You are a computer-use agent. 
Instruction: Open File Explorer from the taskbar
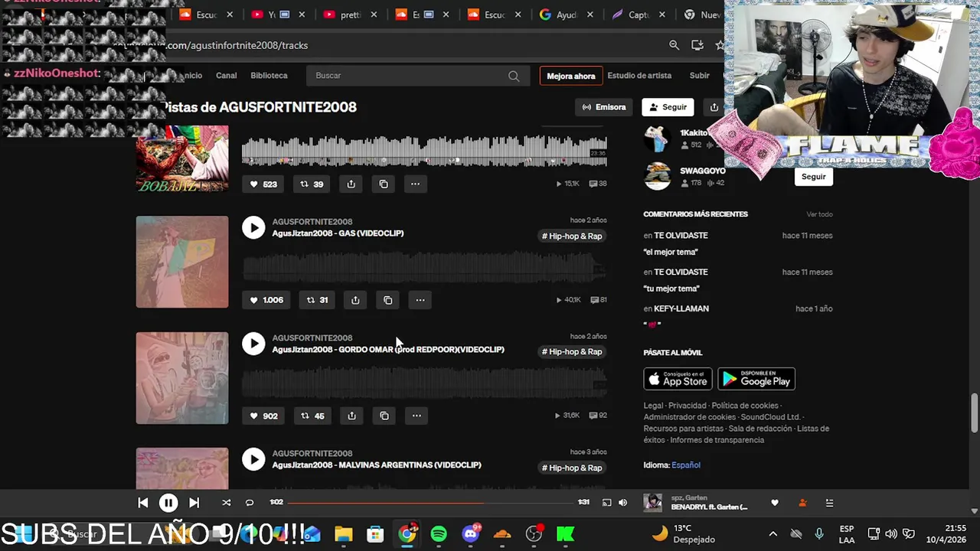(x=343, y=533)
